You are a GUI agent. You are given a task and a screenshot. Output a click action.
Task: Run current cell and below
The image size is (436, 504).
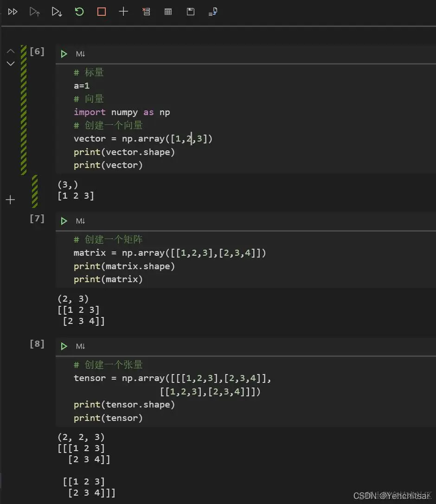[x=57, y=12]
